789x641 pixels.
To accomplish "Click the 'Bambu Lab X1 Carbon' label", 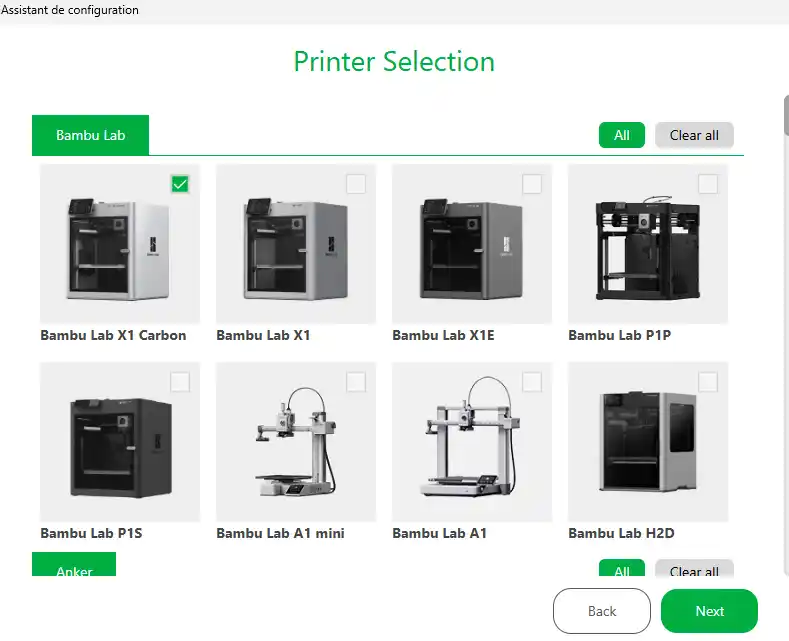I will point(113,335).
